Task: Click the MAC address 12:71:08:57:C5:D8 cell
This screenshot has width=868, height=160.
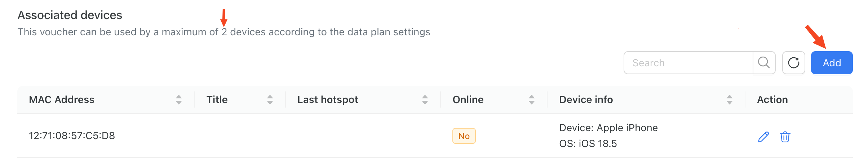Action: point(72,136)
